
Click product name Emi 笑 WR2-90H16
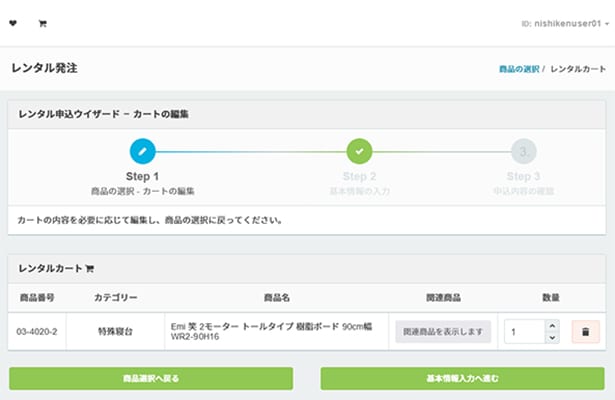(x=271, y=331)
